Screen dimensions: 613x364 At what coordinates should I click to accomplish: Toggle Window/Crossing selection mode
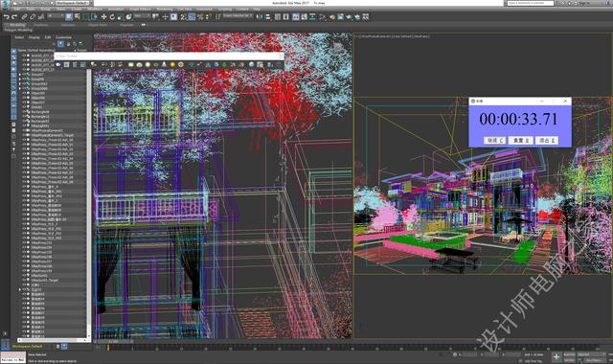point(95,17)
